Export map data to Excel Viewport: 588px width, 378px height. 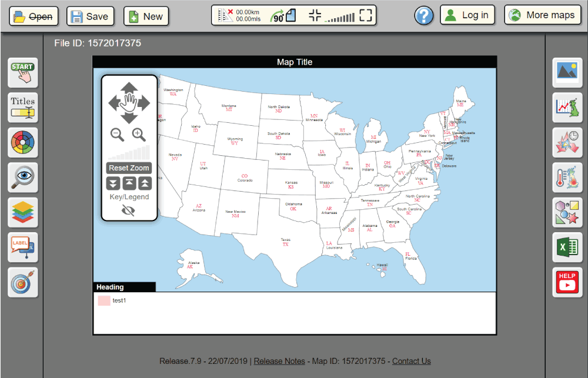tap(567, 247)
